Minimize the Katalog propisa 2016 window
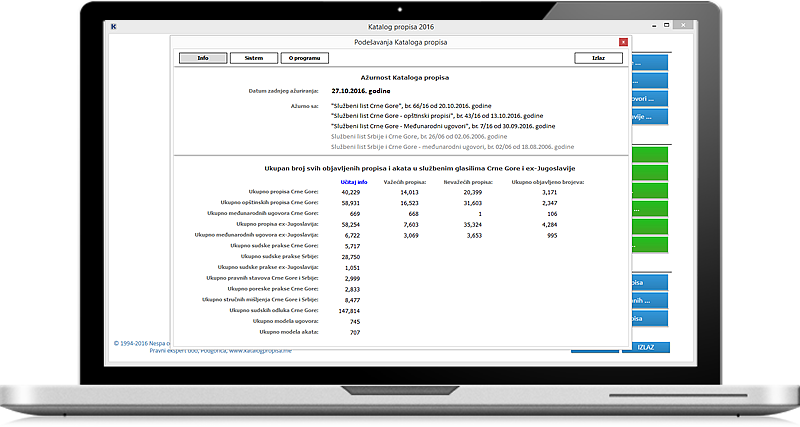This screenshot has width=800, height=427. click(x=654, y=26)
